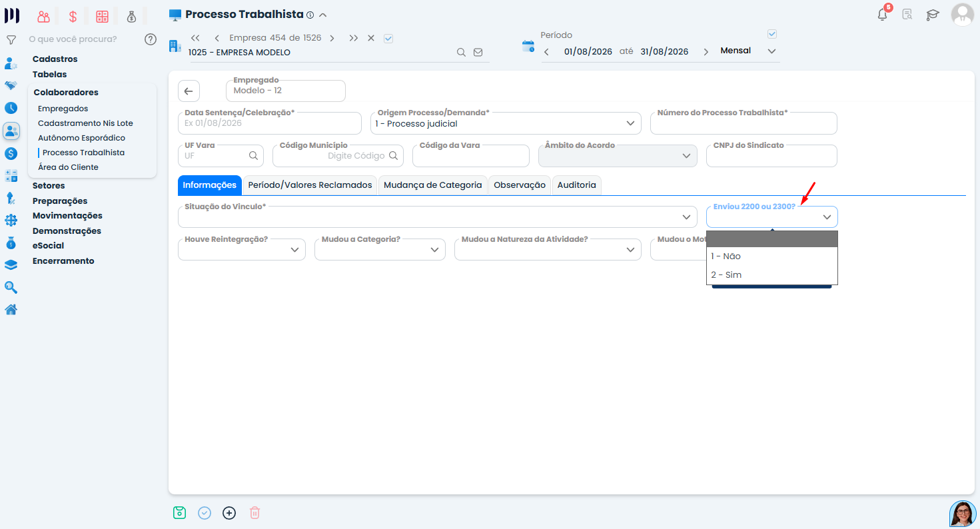Open the money bag module icon
Viewport: 980px width, 529px height.
tap(132, 17)
